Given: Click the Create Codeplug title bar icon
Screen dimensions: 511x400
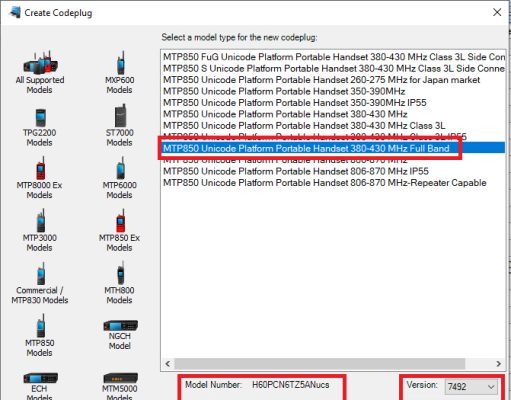Looking at the screenshot, I should click(x=15, y=12).
